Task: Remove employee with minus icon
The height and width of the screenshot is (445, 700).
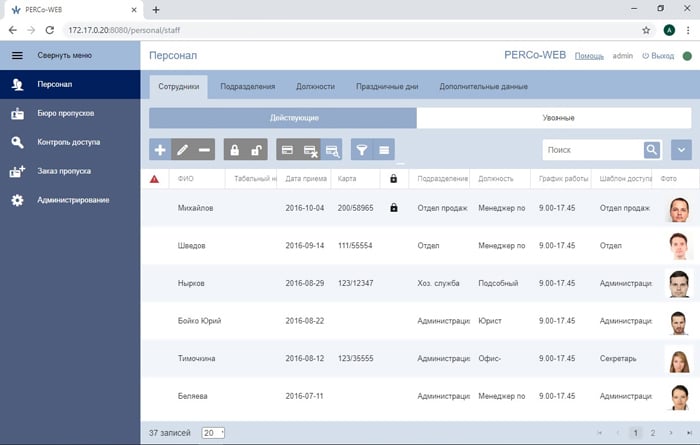Action: pos(204,150)
